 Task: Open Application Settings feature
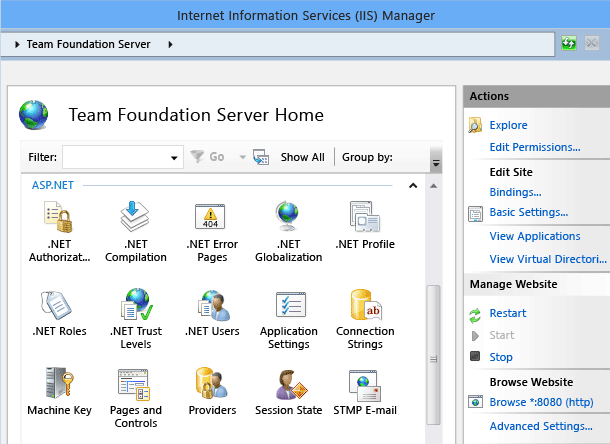(x=288, y=304)
